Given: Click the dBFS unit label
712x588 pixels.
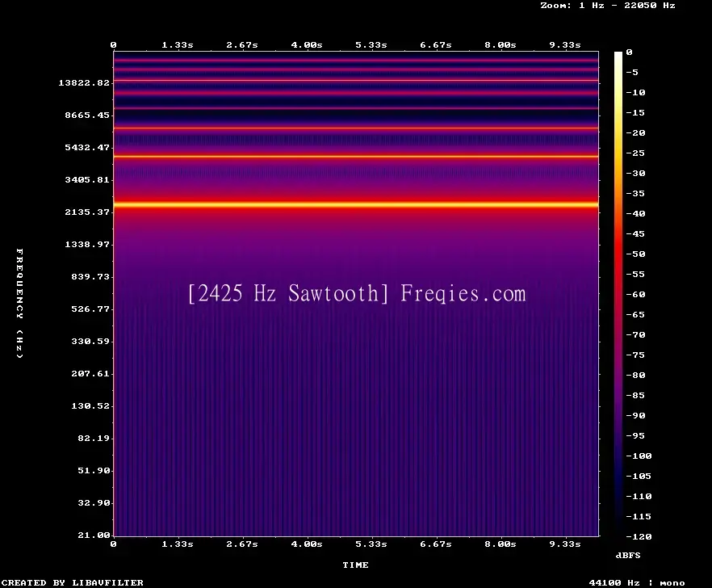Looking at the screenshot, I should [628, 555].
